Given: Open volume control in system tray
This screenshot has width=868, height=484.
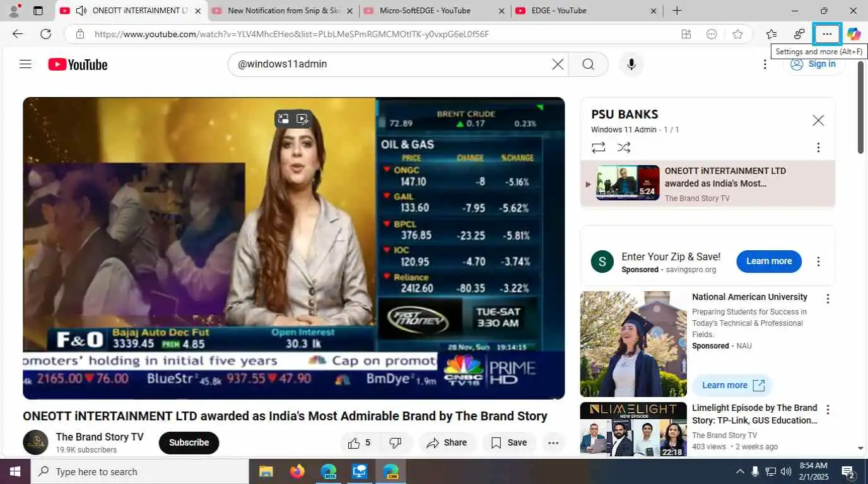Looking at the screenshot, I should coord(786,471).
